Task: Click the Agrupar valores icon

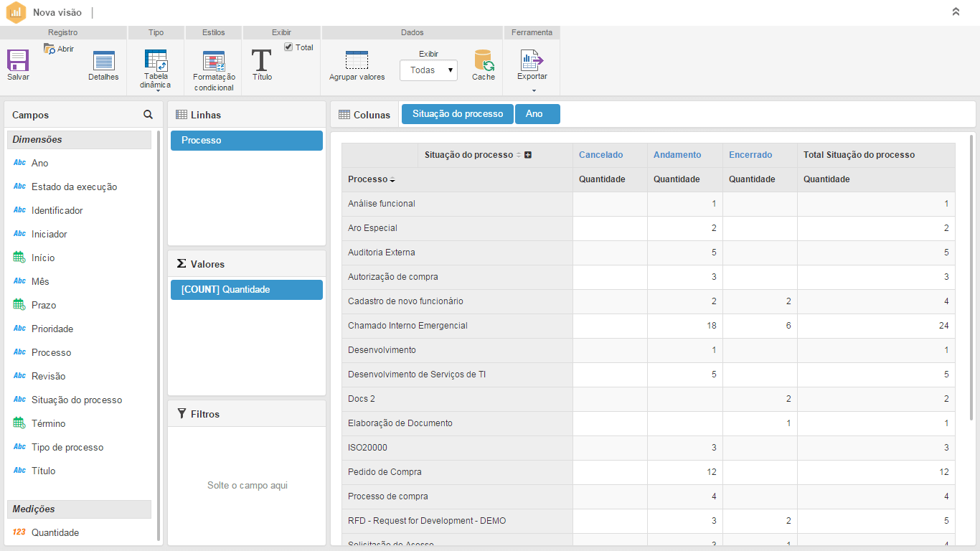Action: [357, 60]
